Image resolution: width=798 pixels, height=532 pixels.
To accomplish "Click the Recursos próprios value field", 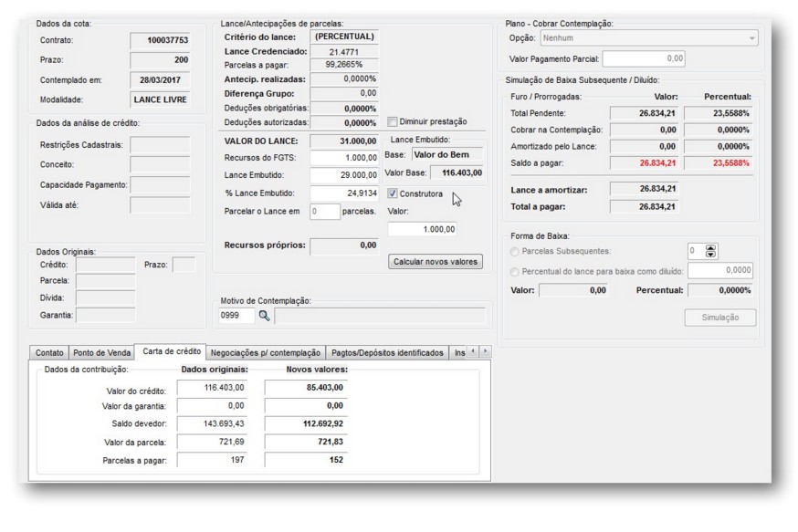I will tap(344, 246).
